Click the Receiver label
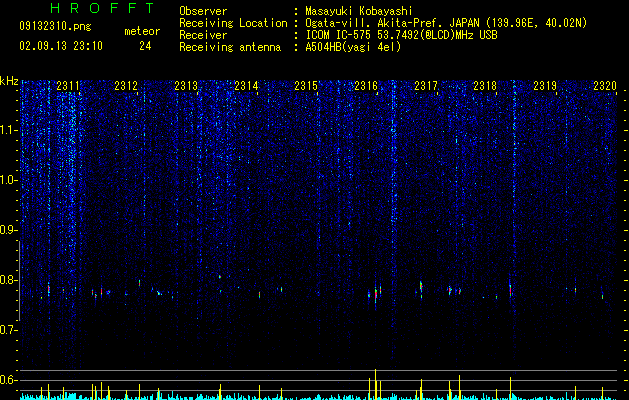This screenshot has width=629, height=400. pyautogui.click(x=203, y=35)
